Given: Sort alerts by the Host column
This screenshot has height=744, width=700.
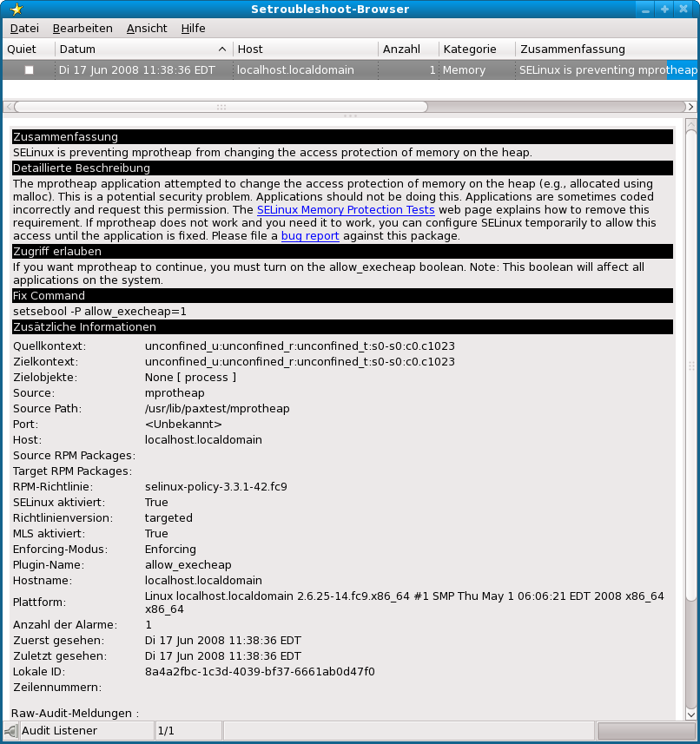Looking at the screenshot, I should [305, 49].
